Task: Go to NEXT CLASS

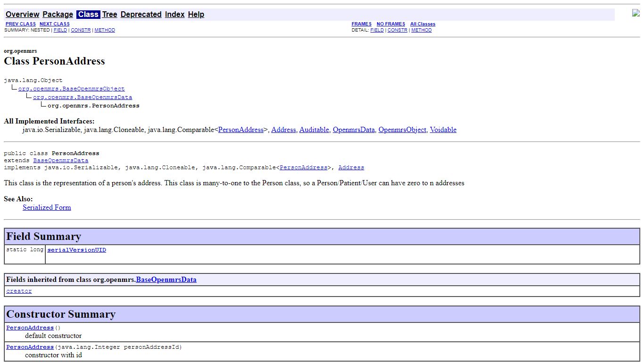Action: [x=55, y=24]
